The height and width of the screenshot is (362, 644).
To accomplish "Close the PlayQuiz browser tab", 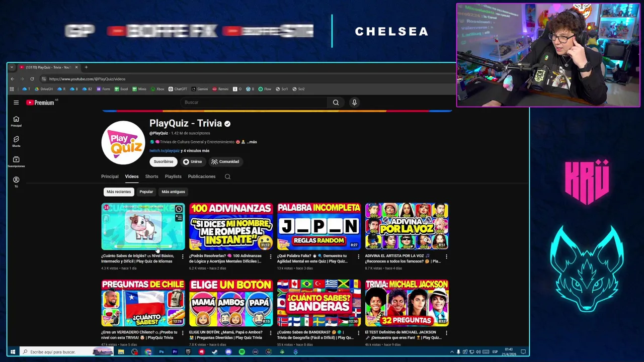I will click(x=76, y=67).
